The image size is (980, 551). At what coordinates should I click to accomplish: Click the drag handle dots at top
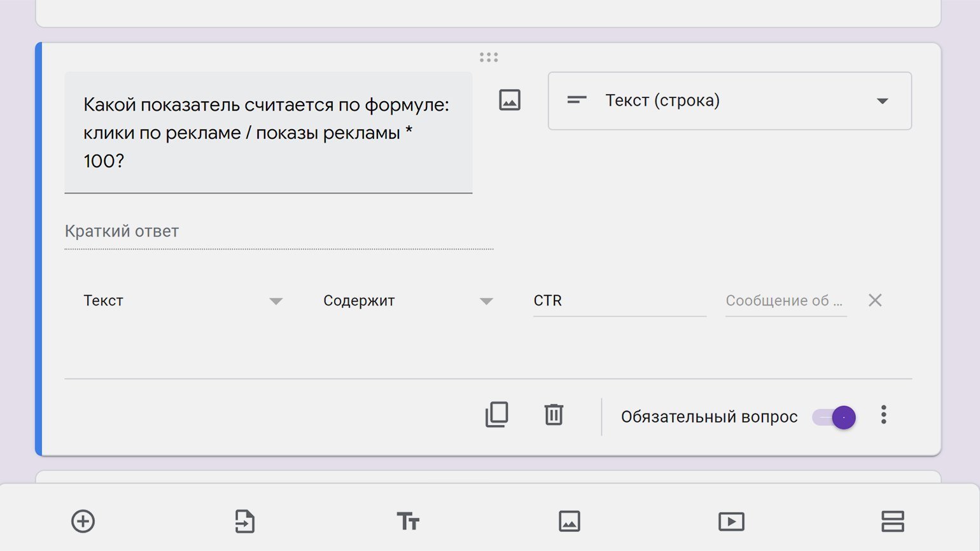pos(489,57)
